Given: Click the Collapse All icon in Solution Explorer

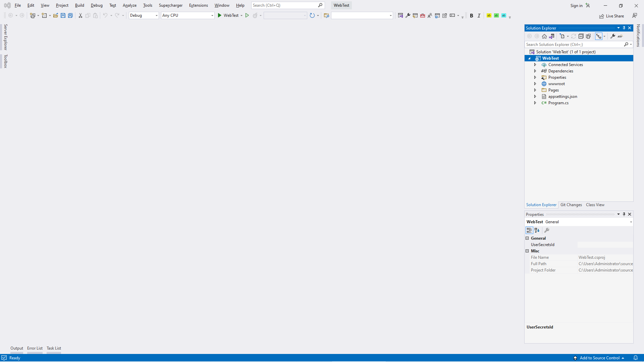Looking at the screenshot, I should pos(581,36).
